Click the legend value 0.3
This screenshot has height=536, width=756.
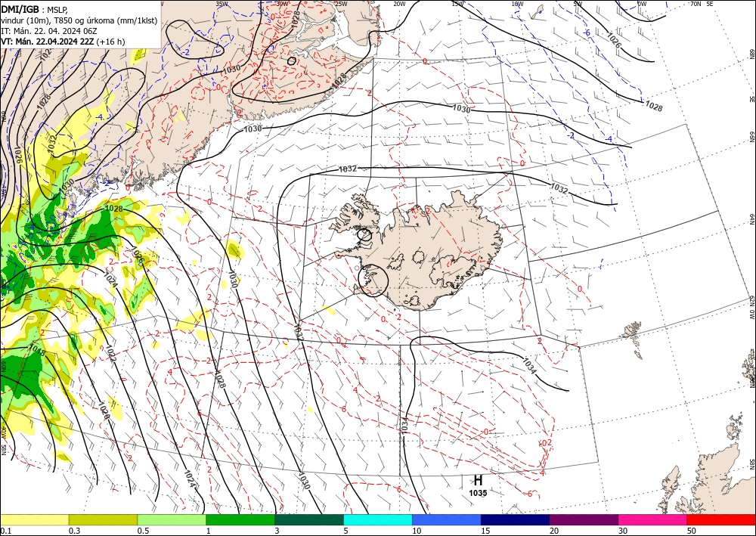(74, 531)
